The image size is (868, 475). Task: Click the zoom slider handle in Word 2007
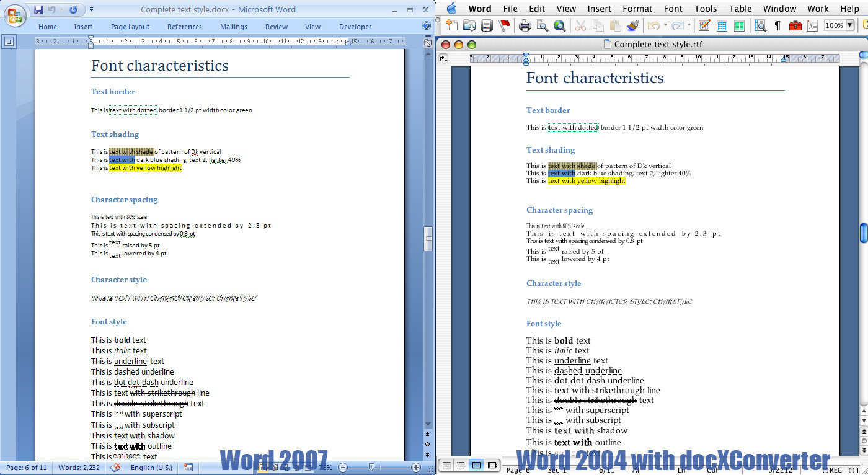point(371,468)
